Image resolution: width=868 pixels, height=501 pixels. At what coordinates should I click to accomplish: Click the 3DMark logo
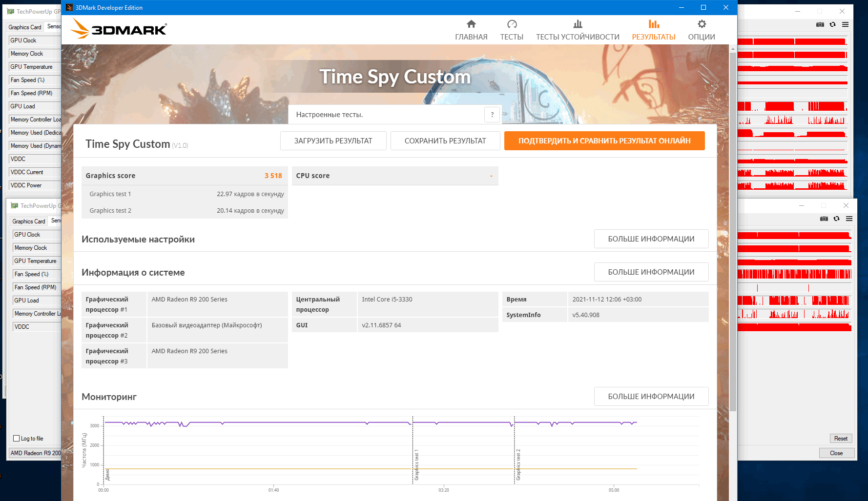pos(119,29)
